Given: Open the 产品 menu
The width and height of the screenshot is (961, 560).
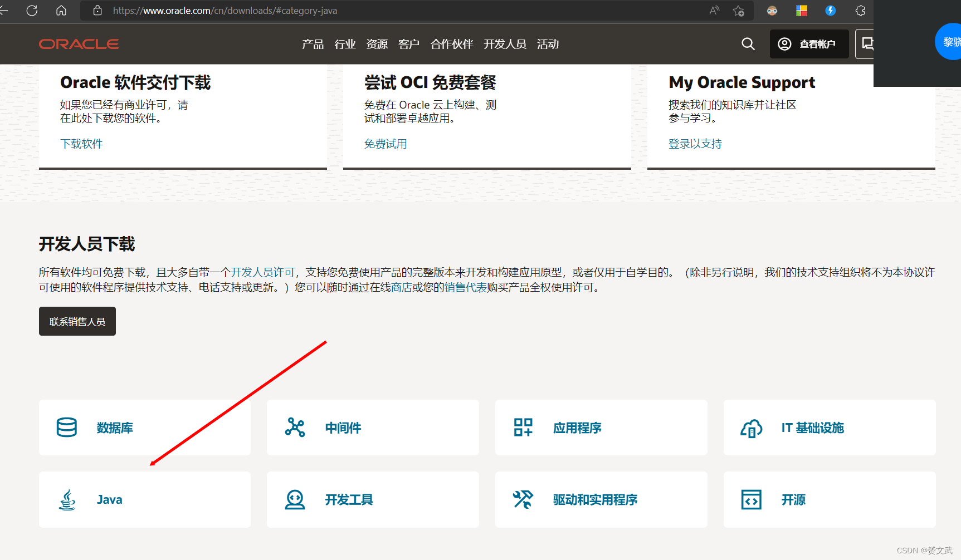Looking at the screenshot, I should (313, 44).
